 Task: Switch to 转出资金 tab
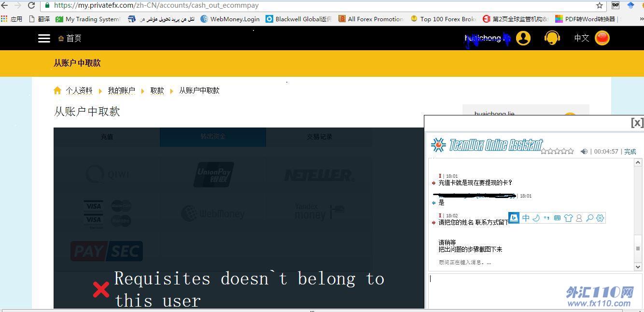pyautogui.click(x=213, y=137)
